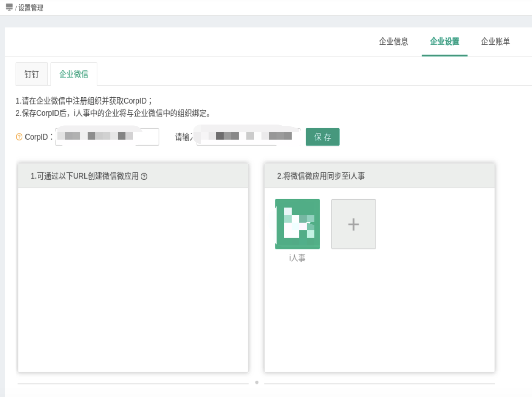Click instruction line 1 about registering CorpID
532x397 pixels.
[84, 101]
